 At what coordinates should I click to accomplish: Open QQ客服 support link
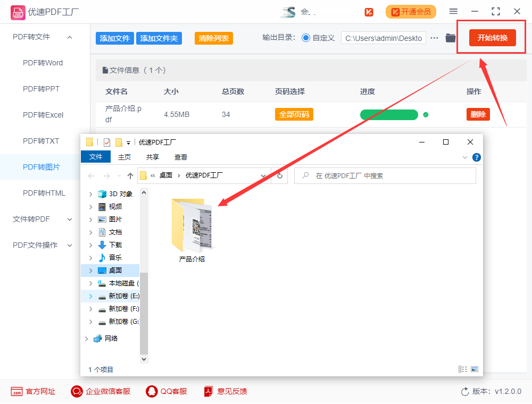pos(166,391)
